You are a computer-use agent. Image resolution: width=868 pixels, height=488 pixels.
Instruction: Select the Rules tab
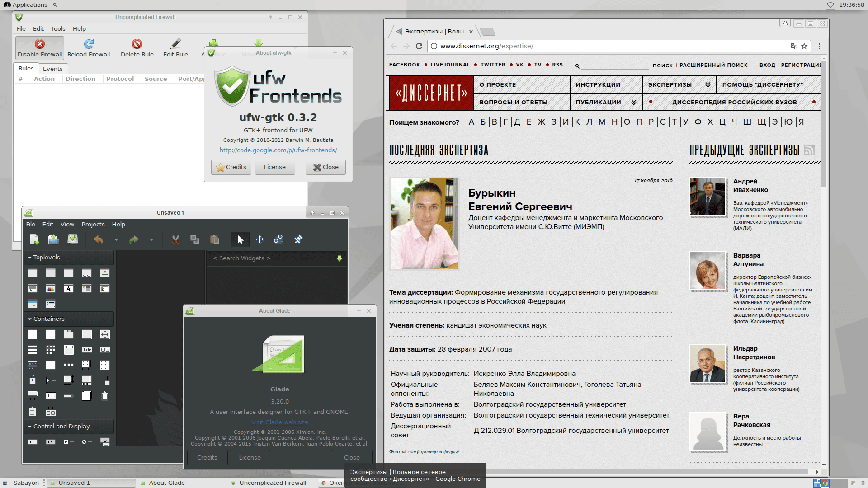click(x=26, y=68)
